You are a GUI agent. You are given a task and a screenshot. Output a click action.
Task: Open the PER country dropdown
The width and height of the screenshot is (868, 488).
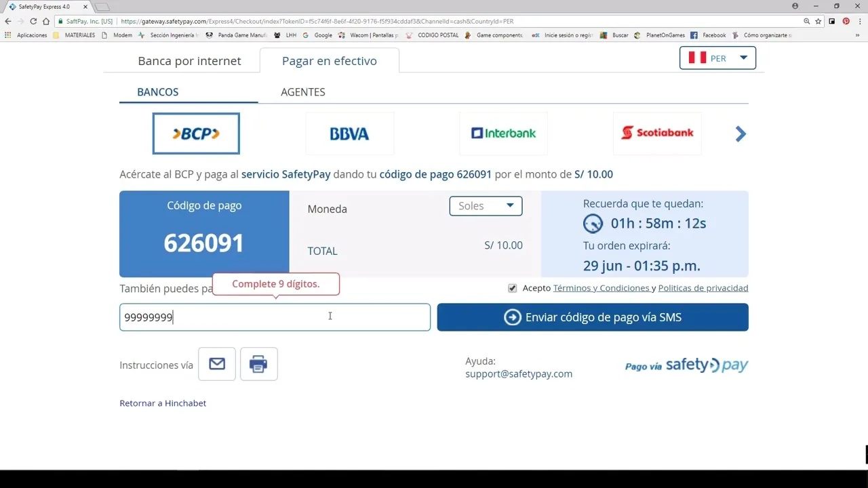tap(717, 58)
